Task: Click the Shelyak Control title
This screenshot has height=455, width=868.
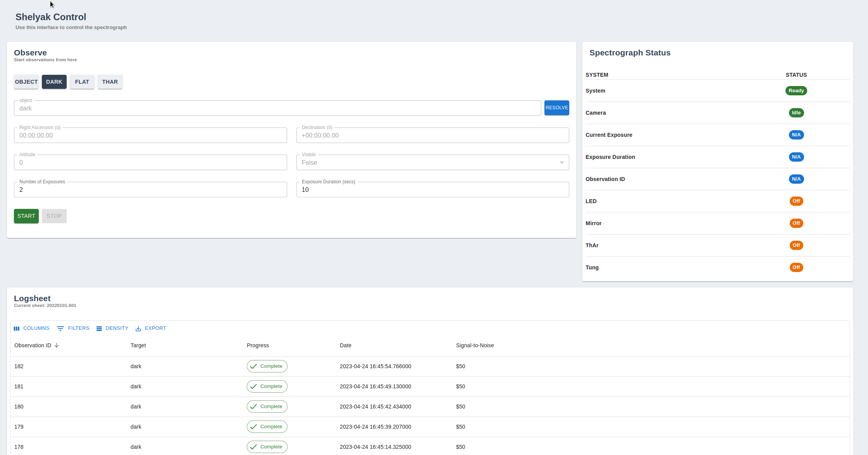Action: click(x=51, y=17)
